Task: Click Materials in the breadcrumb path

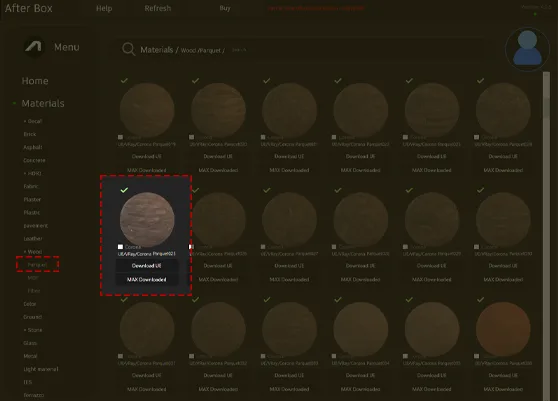Action: point(157,50)
